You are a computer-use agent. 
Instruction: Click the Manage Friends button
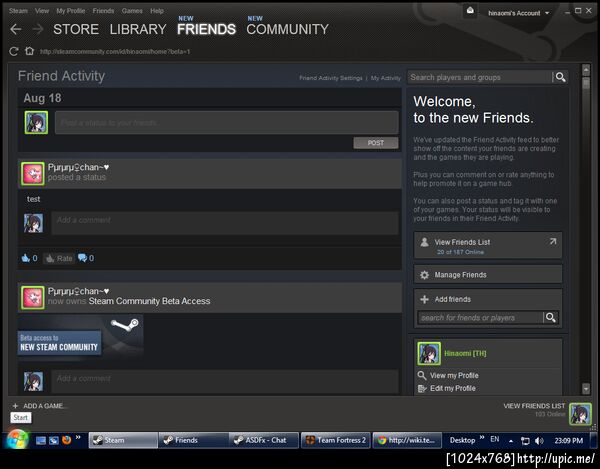488,275
